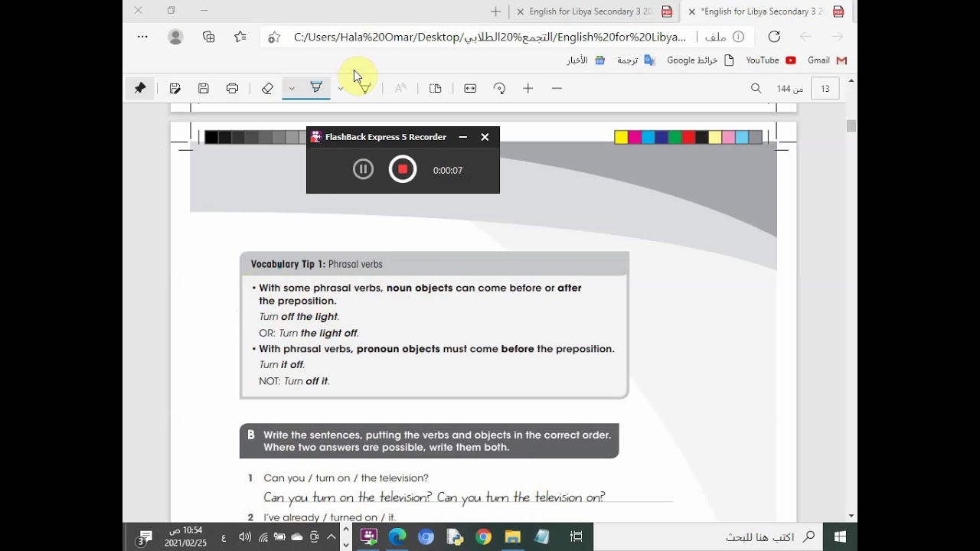Open the Python taskbar icon
Screen dimensions: 980x551
pos(455,537)
